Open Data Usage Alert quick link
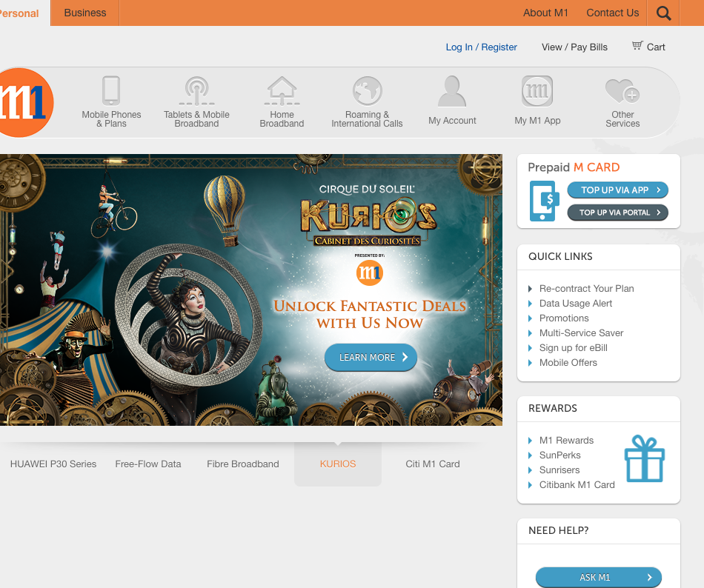The height and width of the screenshot is (588, 704). [x=576, y=303]
